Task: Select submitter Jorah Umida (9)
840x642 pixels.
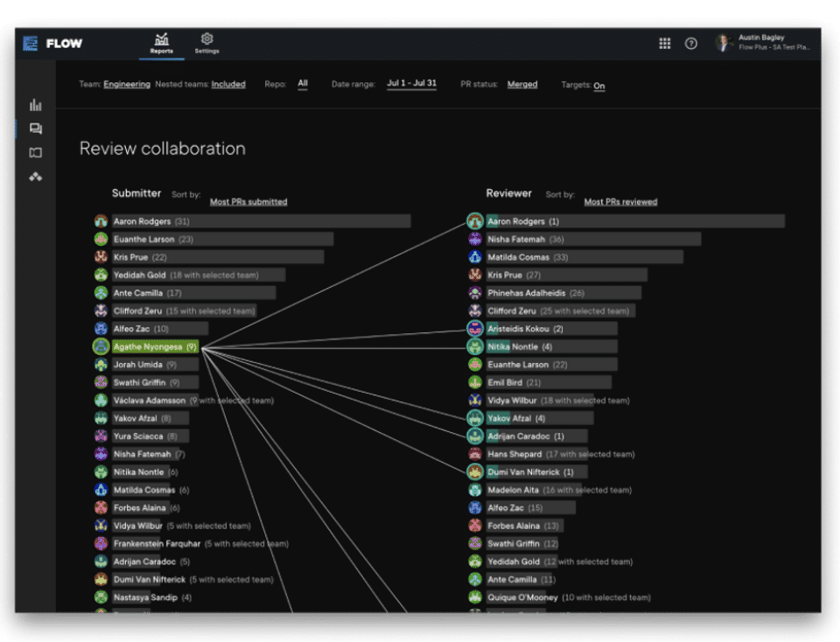Action: point(156,365)
